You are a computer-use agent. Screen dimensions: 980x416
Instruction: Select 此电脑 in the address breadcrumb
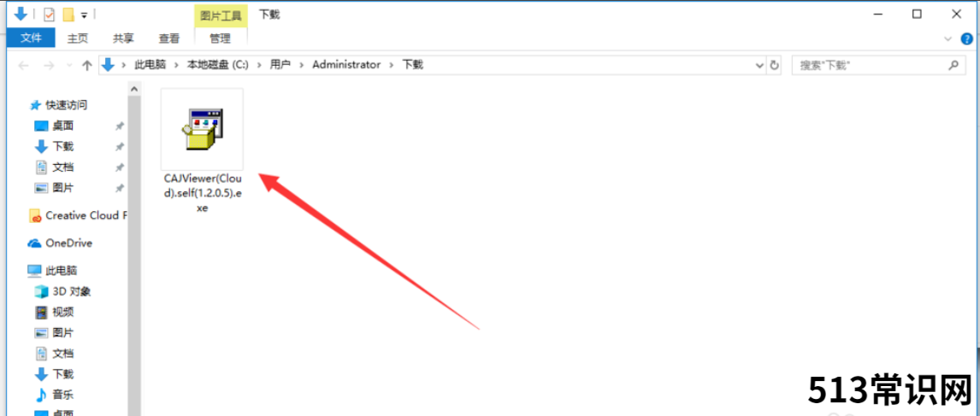point(151,64)
